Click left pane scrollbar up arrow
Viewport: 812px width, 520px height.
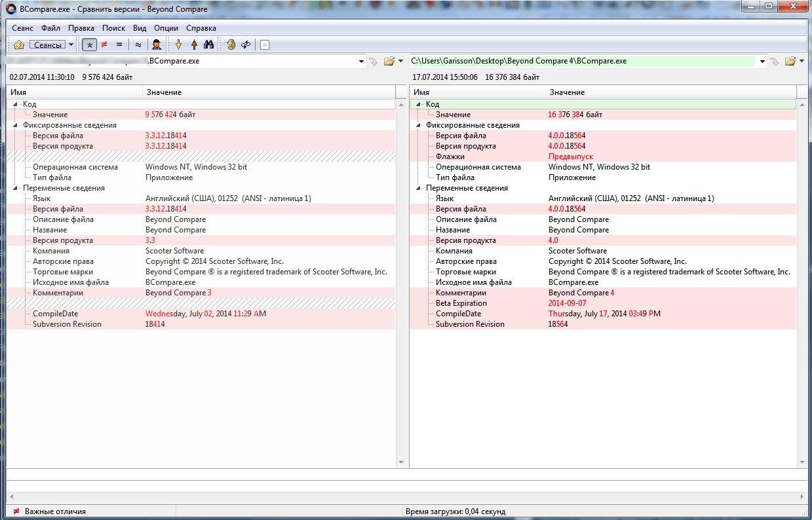pyautogui.click(x=401, y=104)
